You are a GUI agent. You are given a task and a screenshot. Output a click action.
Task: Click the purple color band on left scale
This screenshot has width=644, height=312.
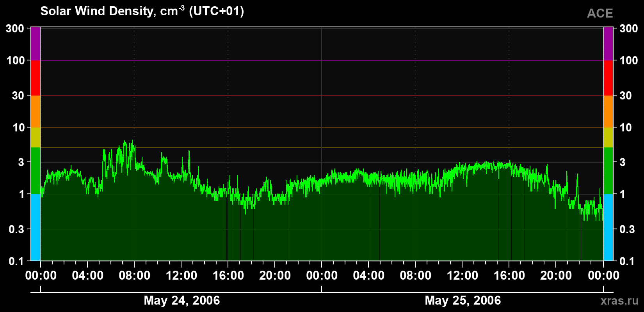[36, 44]
